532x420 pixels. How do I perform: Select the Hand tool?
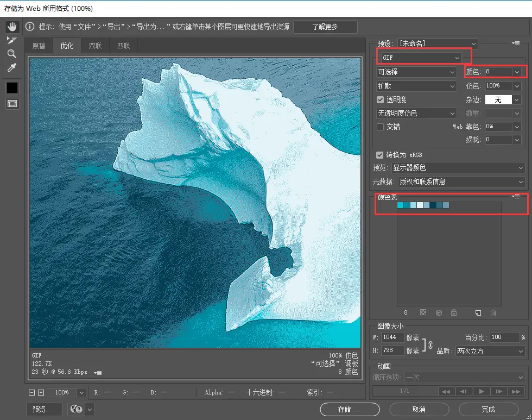[x=12, y=27]
